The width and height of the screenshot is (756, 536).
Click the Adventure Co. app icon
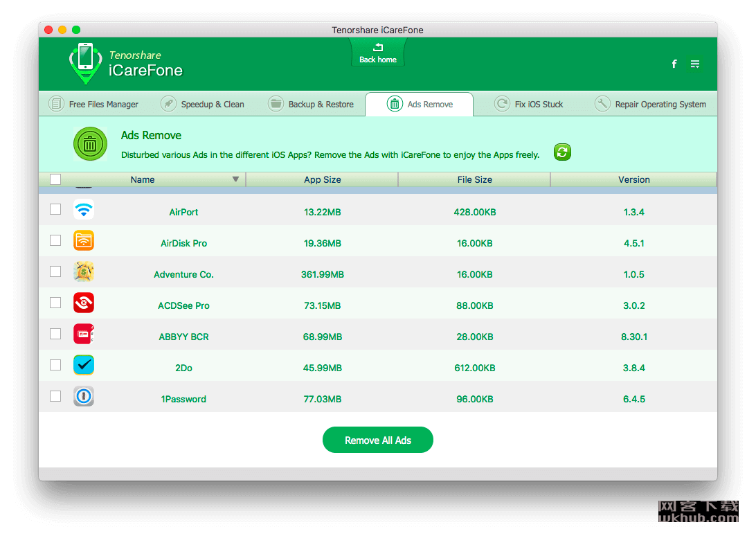click(83, 271)
